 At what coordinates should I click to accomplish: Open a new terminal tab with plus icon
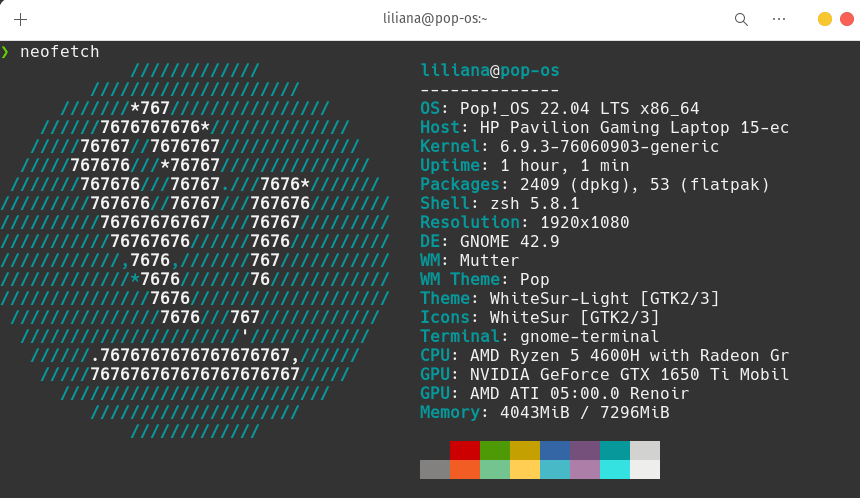(20, 20)
